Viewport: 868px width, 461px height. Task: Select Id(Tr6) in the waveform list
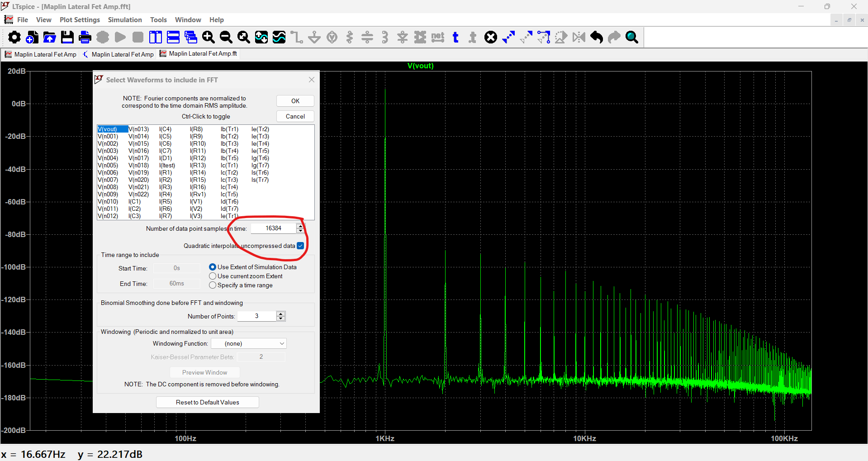point(229,202)
